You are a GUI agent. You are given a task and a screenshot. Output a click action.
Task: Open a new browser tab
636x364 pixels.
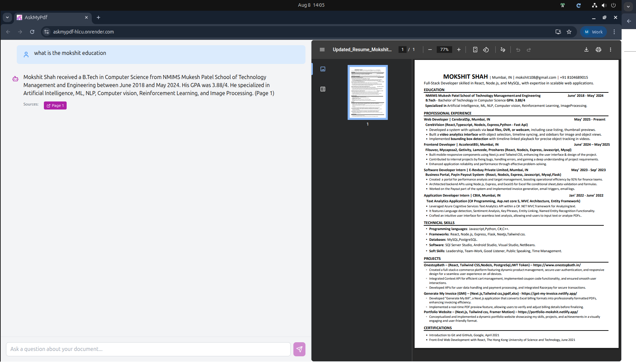[98, 17]
